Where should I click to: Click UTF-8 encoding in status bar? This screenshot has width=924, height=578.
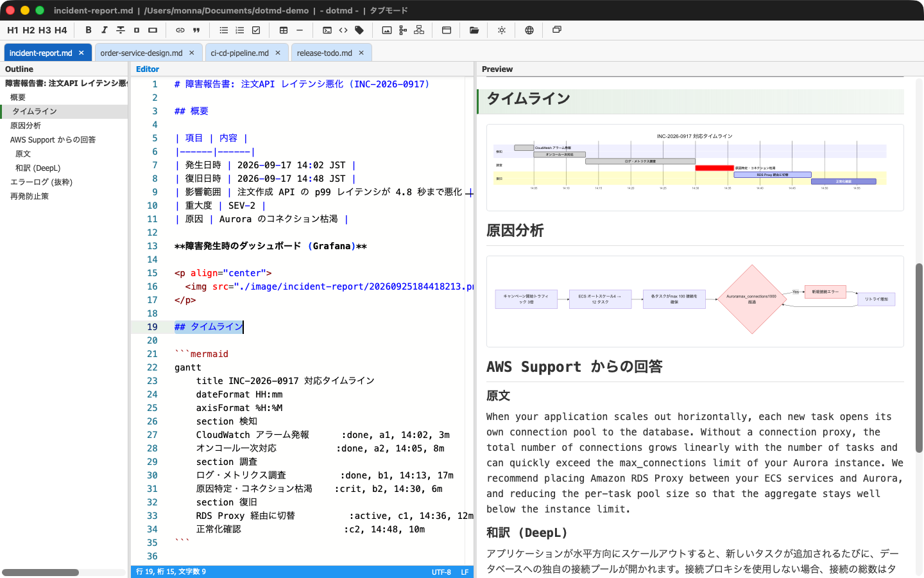[441, 572]
